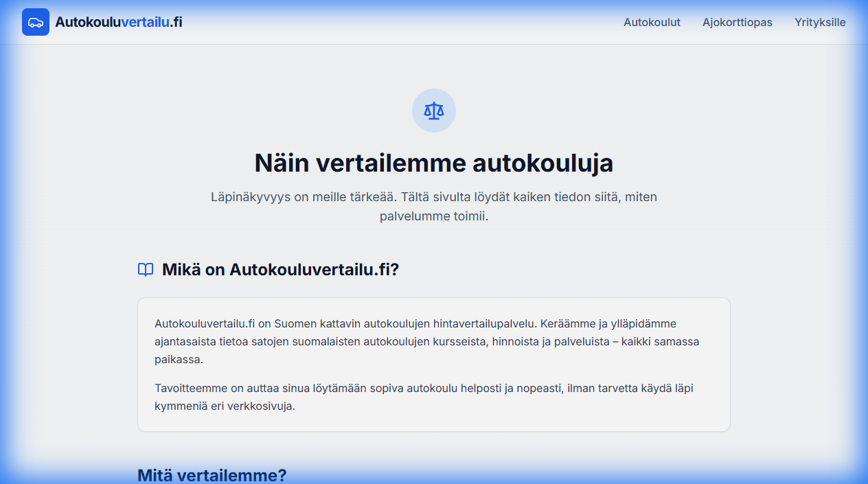Click the header navigation bar area
868x484 pixels.
pos(434,21)
